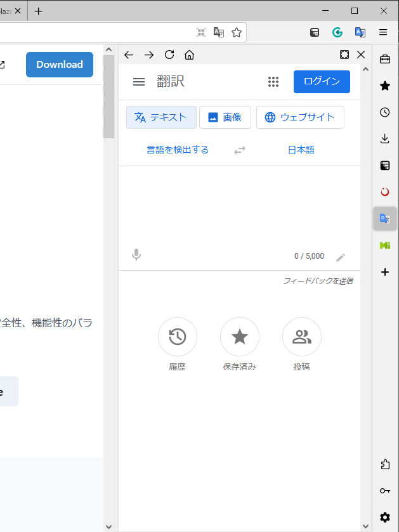The image size is (399, 532).
Task: Expand sidebar panel to full view
Action: [x=344, y=55]
